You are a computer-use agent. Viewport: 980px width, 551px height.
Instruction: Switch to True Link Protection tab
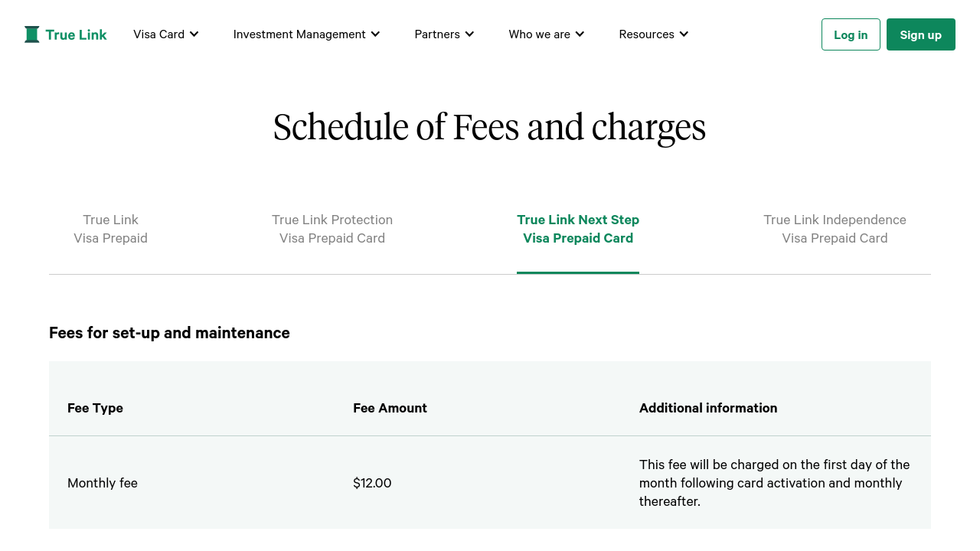pos(332,229)
